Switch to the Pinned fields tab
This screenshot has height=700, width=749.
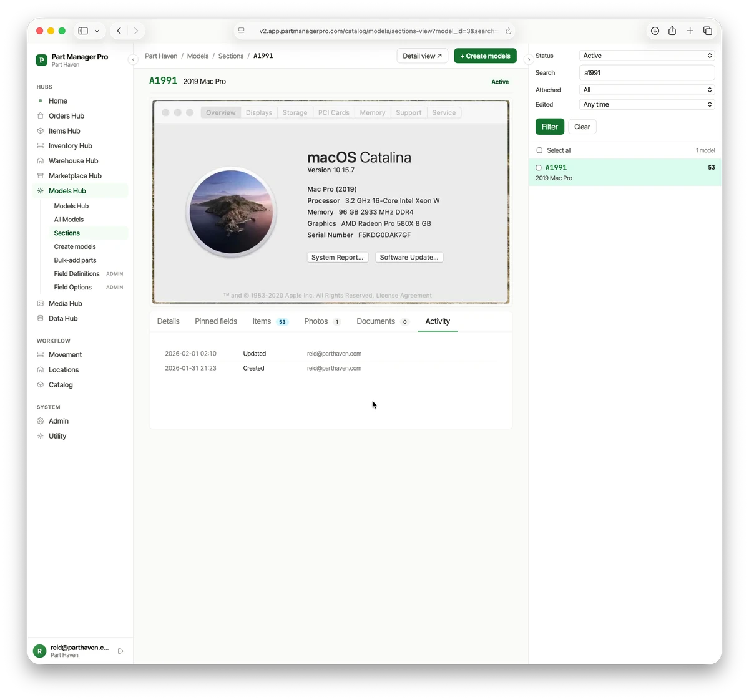216,321
